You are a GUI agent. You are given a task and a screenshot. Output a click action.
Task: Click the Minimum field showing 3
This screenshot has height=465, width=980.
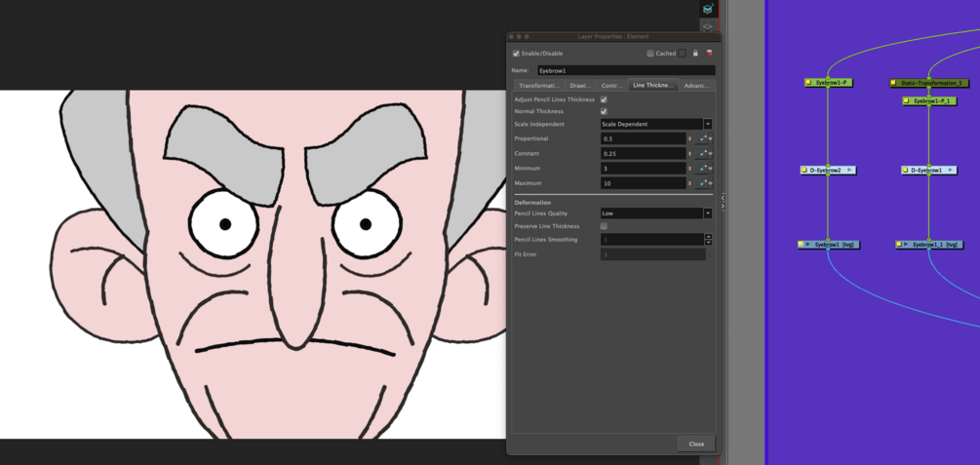[x=644, y=169]
